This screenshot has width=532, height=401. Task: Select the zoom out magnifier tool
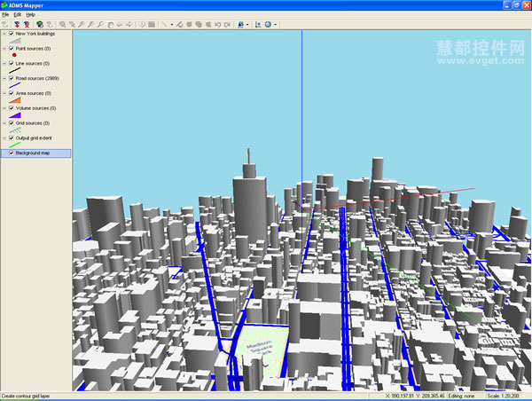click(x=72, y=25)
